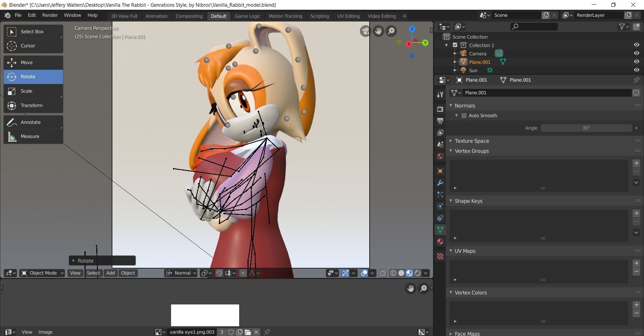Image resolution: width=644 pixels, height=336 pixels.
Task: Select the Cursor tool
Action: [33, 46]
